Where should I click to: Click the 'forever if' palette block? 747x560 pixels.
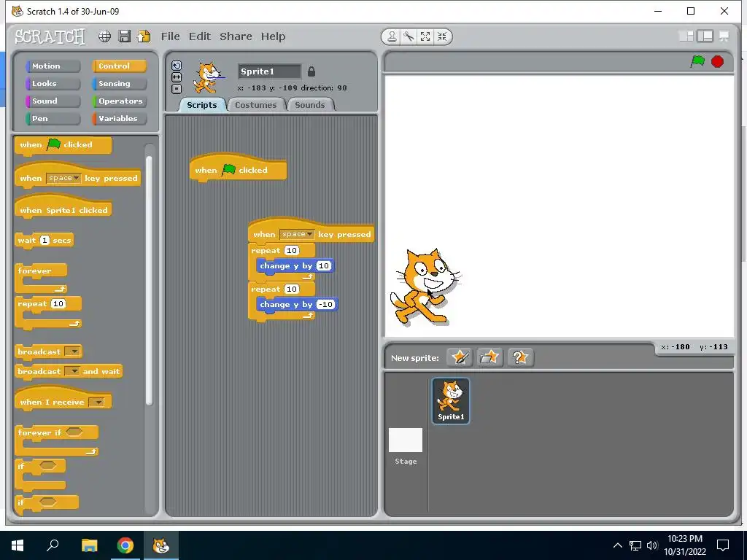click(x=57, y=432)
